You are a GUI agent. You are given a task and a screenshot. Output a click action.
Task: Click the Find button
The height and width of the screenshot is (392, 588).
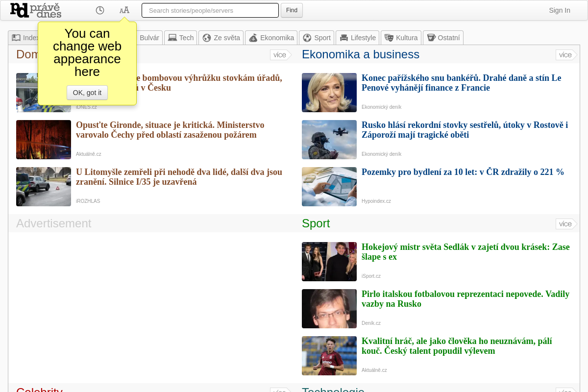pos(292,10)
